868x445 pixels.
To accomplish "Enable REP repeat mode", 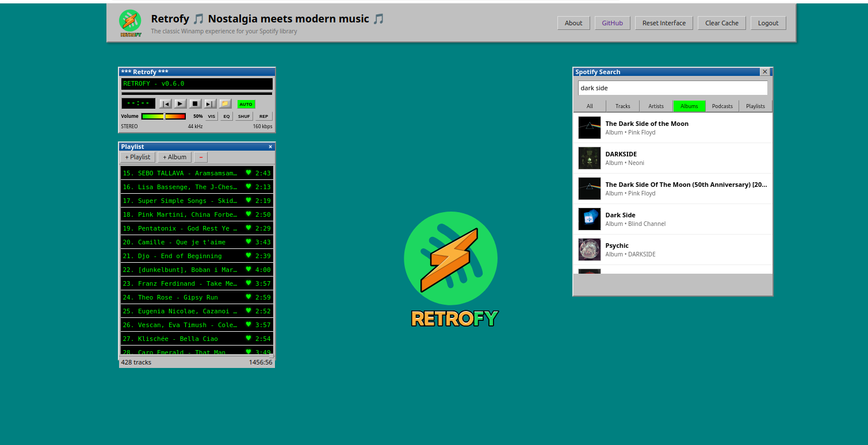I will (263, 116).
